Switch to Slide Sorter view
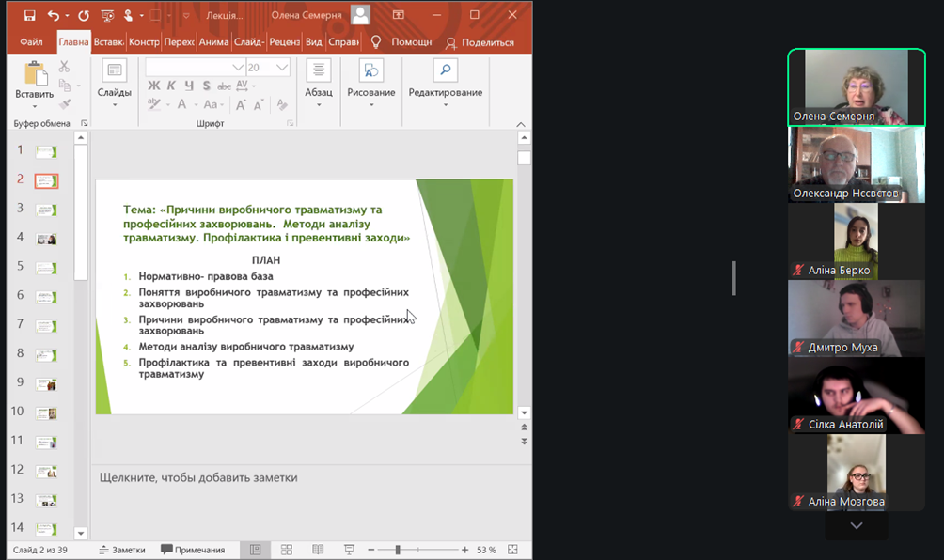 pos(287,550)
